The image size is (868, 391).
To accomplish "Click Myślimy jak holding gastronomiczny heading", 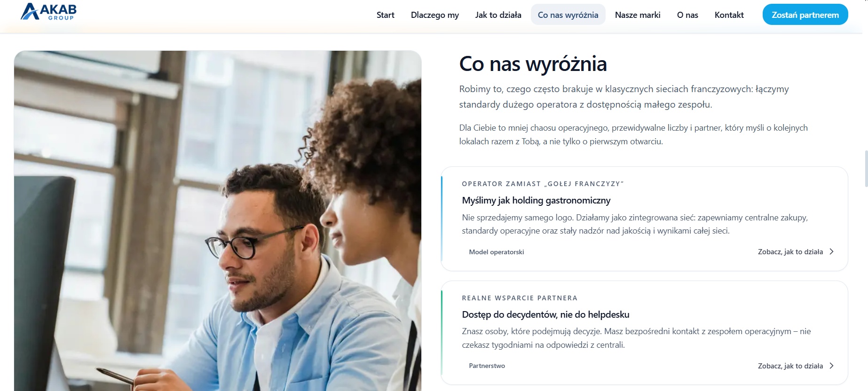I will tap(536, 201).
